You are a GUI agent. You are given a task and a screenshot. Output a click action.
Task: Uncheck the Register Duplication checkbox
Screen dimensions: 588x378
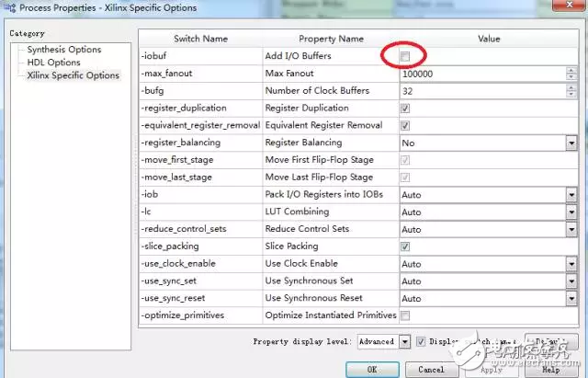click(405, 109)
